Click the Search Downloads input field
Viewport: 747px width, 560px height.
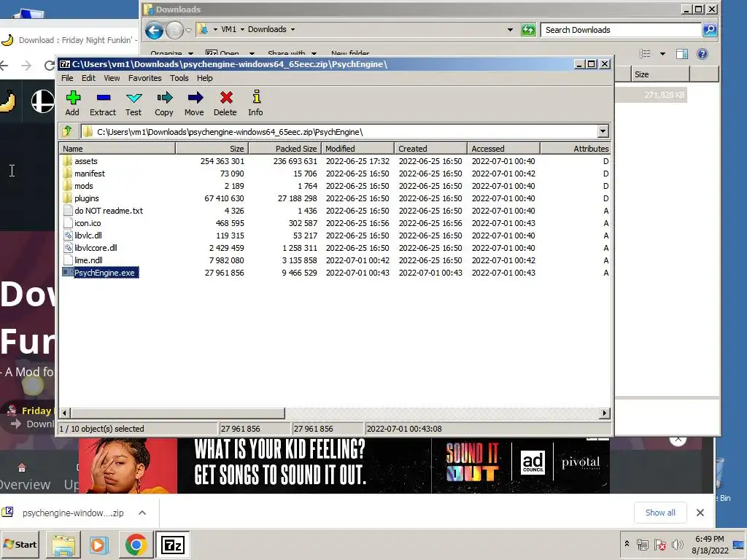(x=622, y=30)
